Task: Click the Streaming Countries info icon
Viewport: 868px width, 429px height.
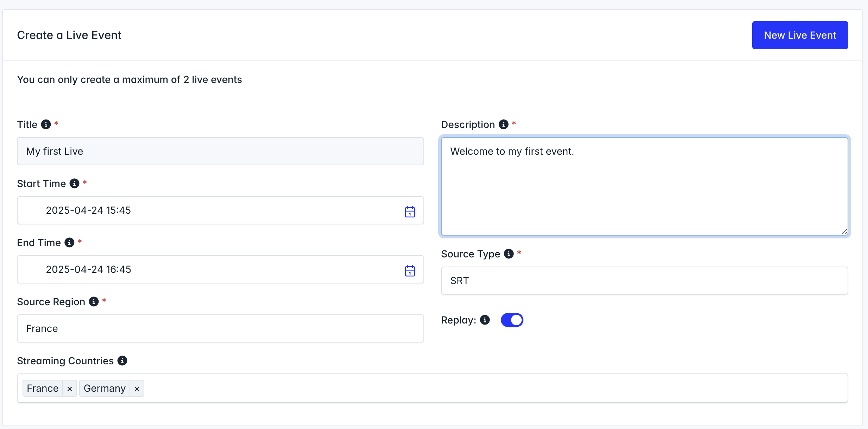Action: tap(122, 361)
